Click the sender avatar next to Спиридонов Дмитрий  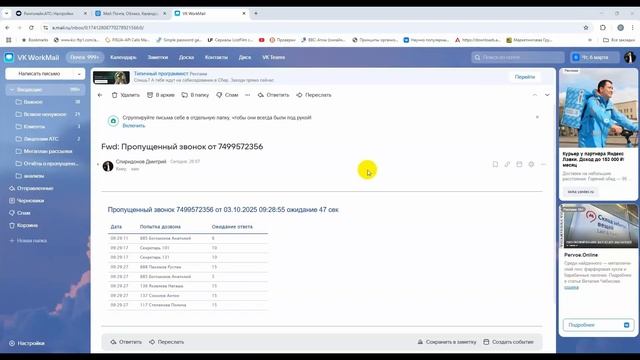pos(108,166)
